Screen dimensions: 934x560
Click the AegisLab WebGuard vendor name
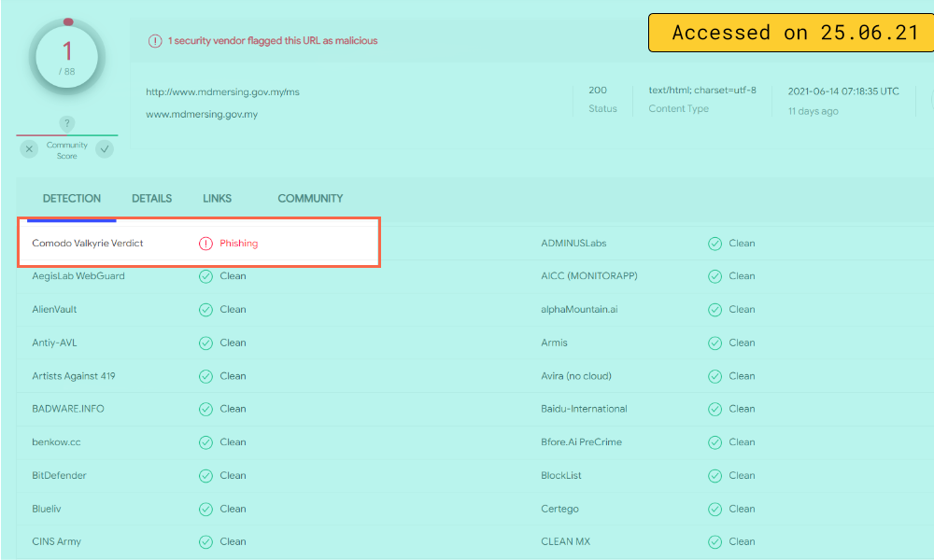pyautogui.click(x=78, y=276)
